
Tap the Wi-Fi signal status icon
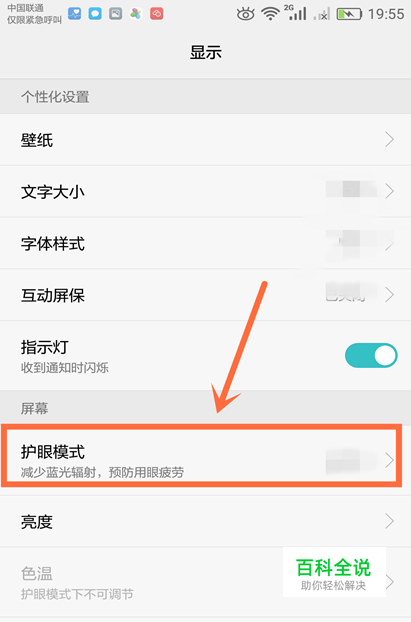click(270, 14)
